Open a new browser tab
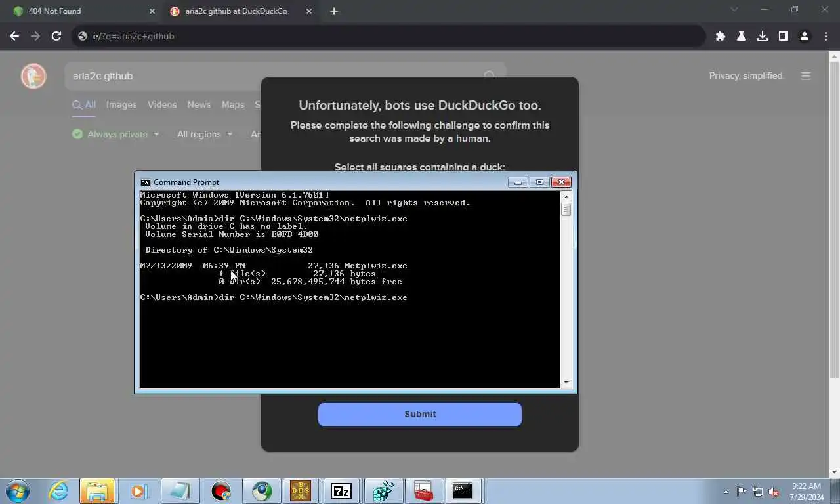The width and height of the screenshot is (840, 504). pos(334,11)
